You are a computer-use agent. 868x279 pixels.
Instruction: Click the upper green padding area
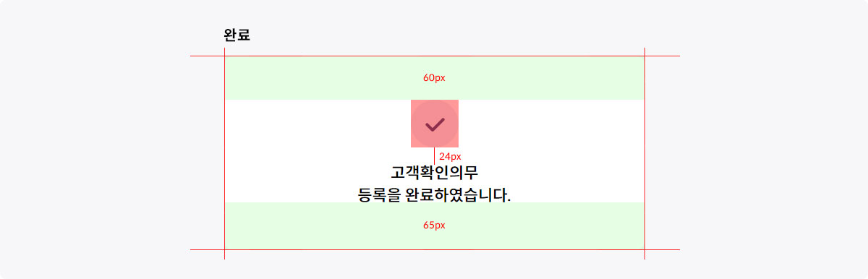tap(434, 78)
